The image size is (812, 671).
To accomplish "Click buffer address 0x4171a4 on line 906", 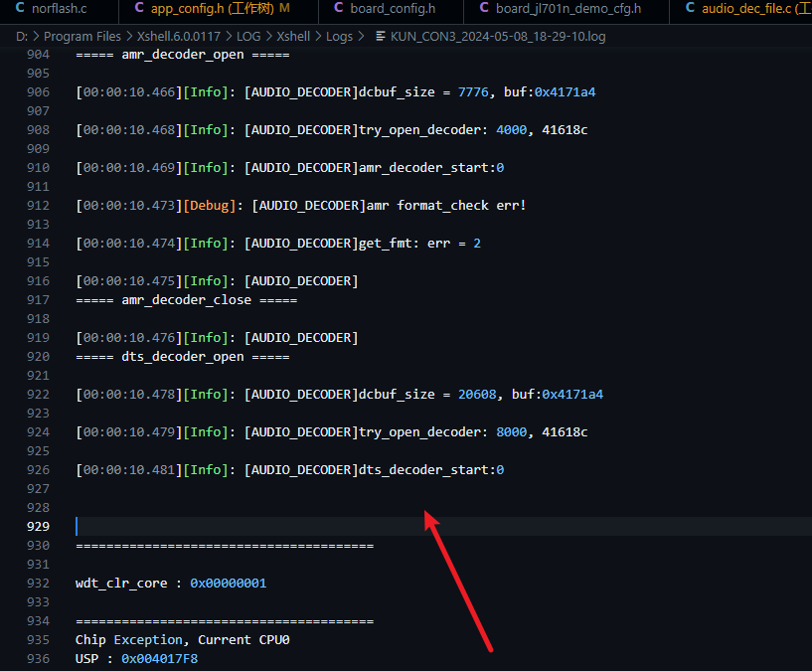I will (565, 92).
